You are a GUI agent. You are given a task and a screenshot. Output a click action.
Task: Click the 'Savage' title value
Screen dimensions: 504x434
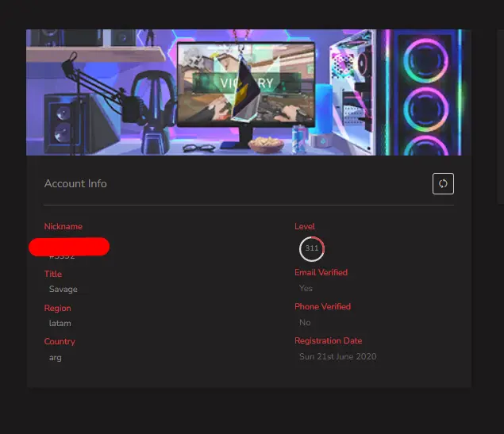[63, 289]
